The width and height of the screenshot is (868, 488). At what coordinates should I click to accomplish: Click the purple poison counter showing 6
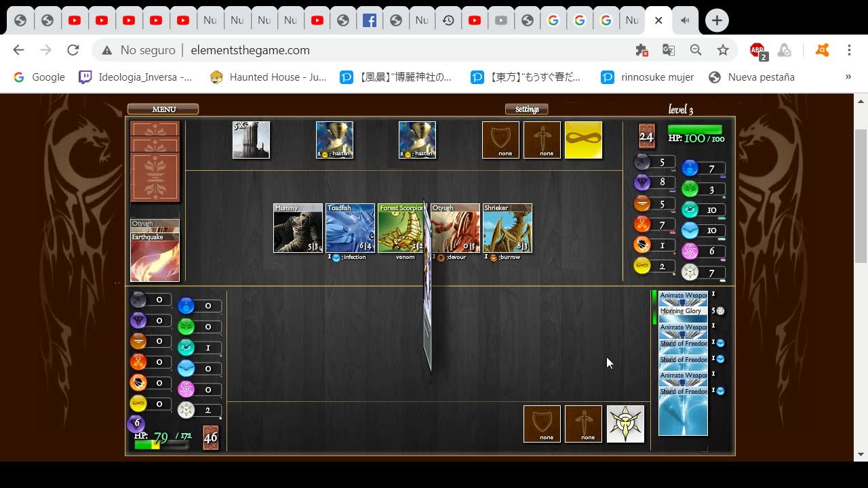(136, 424)
